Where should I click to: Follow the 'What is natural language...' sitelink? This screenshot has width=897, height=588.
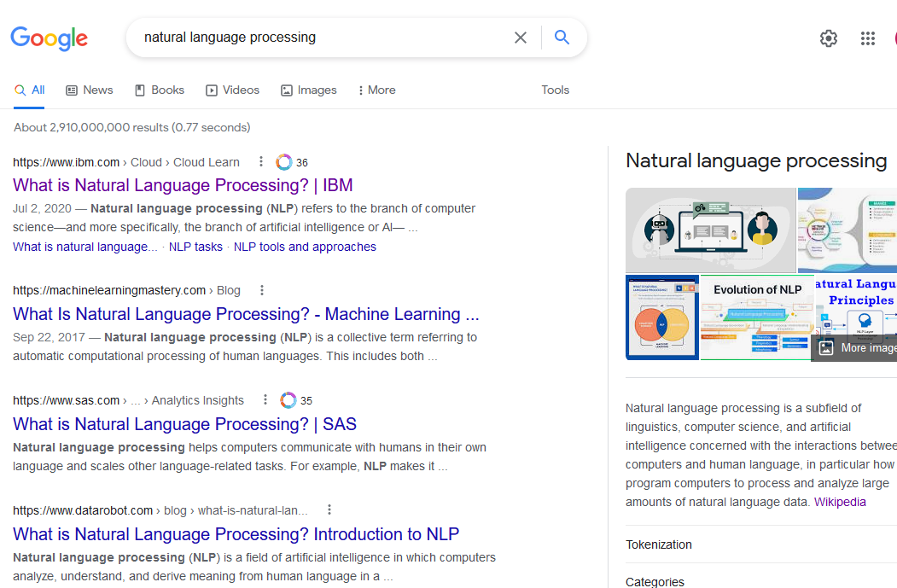(x=84, y=247)
